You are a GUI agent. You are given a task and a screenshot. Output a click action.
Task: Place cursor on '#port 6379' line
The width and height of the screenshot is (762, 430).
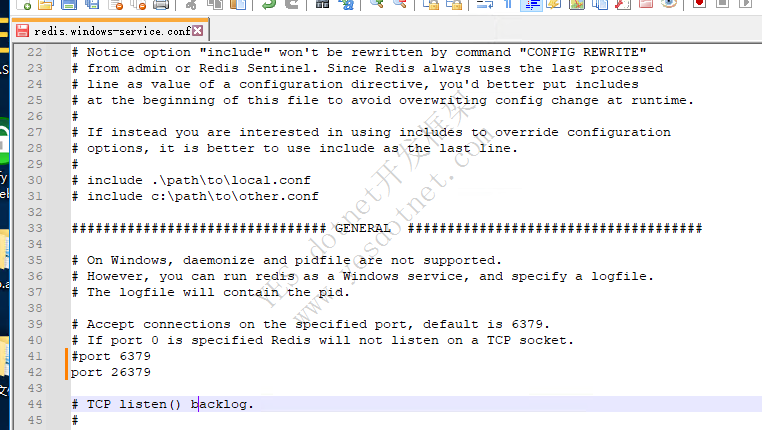coord(111,356)
